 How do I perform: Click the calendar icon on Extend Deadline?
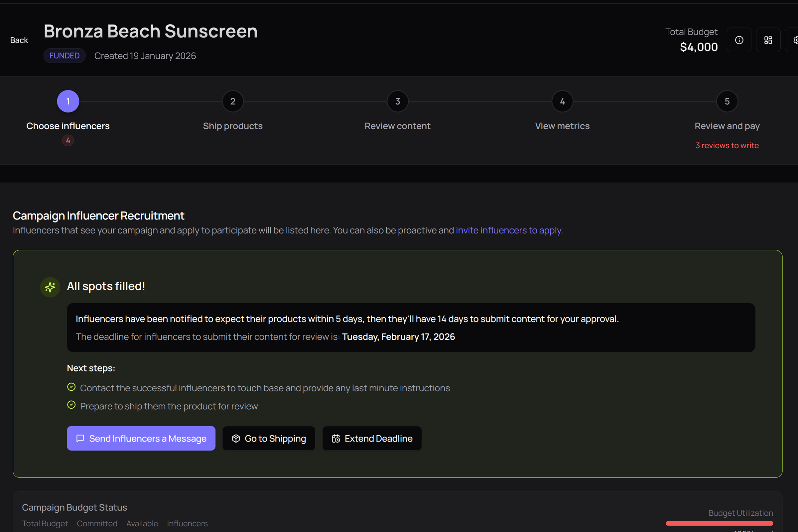point(336,438)
